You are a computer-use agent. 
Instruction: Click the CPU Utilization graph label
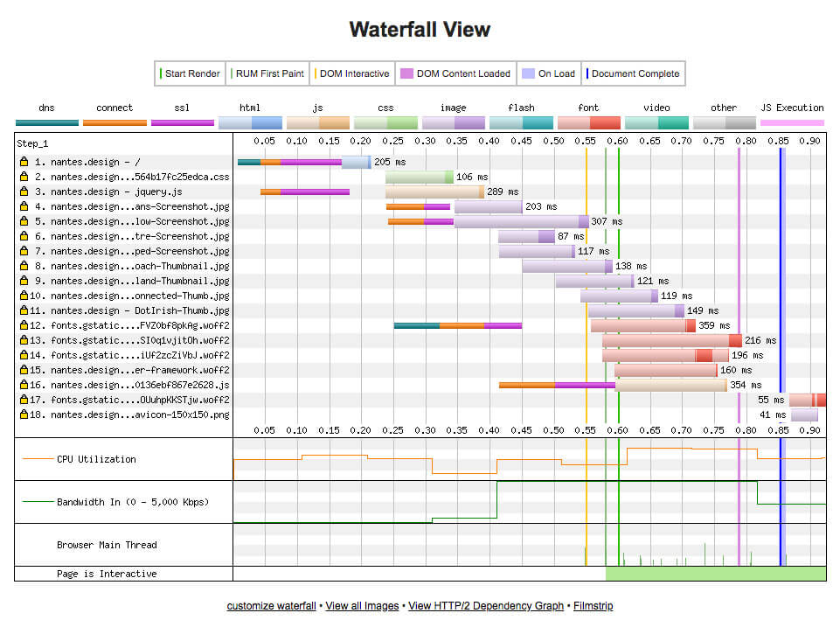(x=96, y=459)
